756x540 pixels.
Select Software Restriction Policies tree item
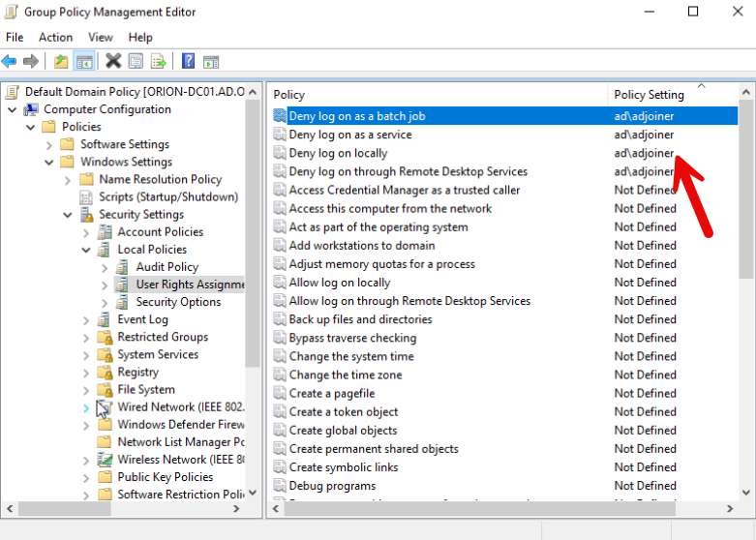pyautogui.click(x=181, y=495)
